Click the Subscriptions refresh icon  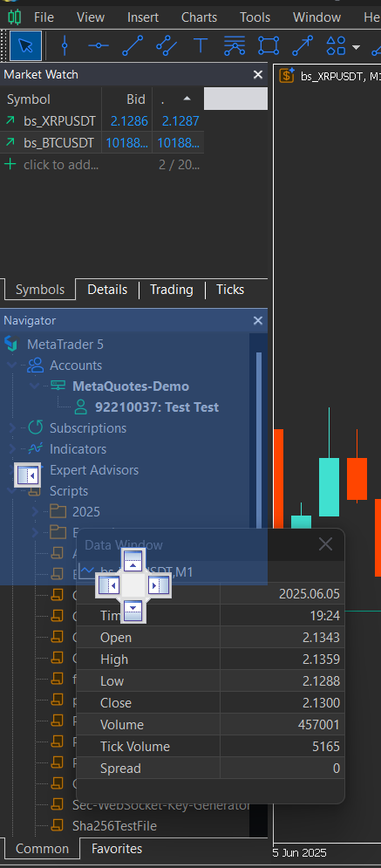pos(36,427)
